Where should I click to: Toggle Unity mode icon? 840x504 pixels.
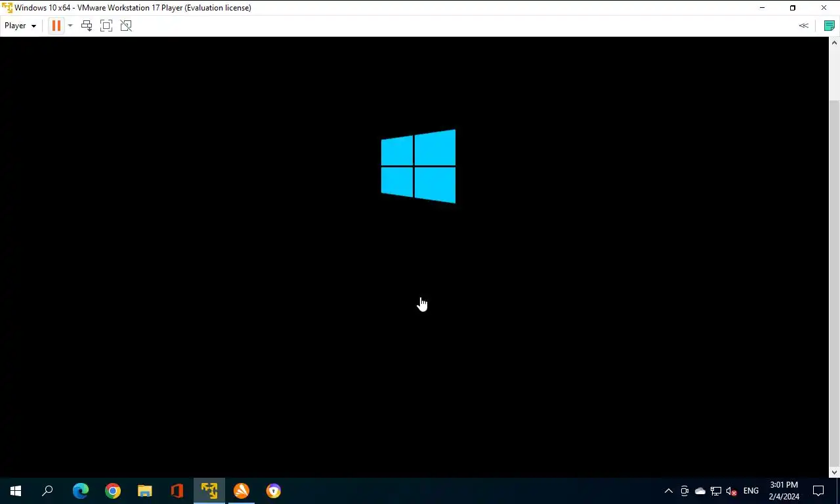126,26
